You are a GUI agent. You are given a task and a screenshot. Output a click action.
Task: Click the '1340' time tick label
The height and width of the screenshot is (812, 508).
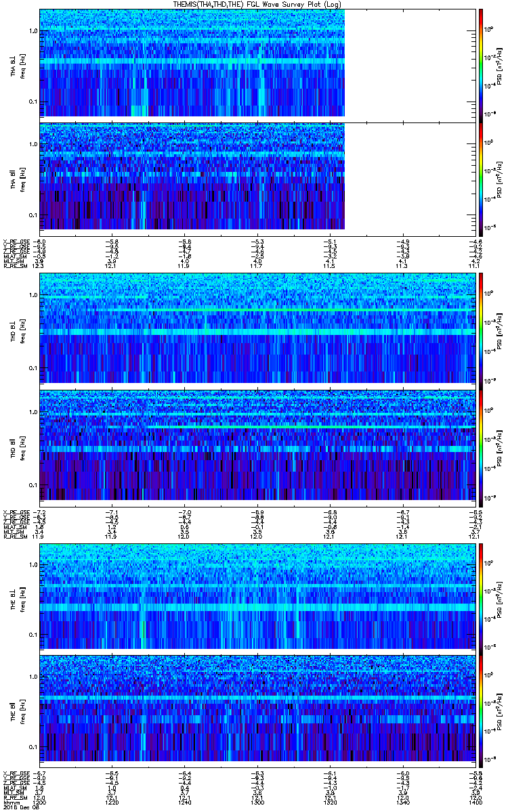click(x=402, y=803)
